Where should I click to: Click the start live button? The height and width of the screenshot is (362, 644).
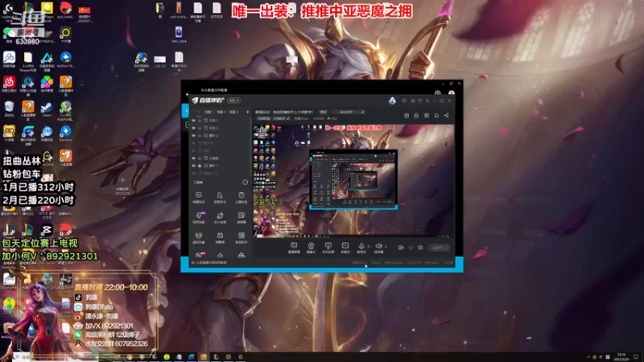pos(439,248)
